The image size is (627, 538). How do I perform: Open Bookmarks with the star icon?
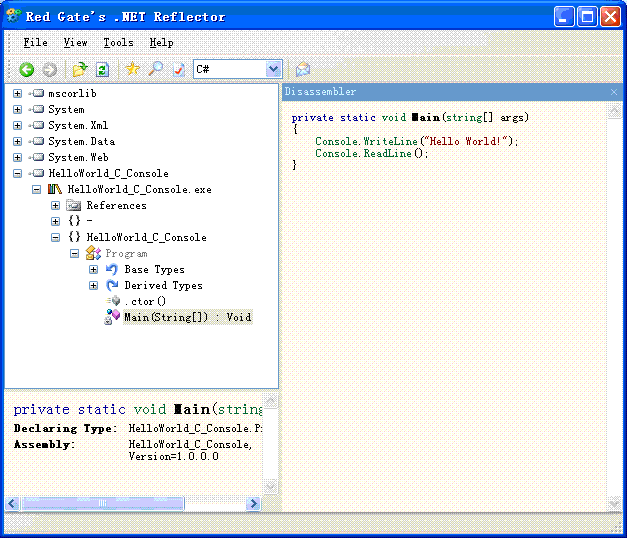132,69
